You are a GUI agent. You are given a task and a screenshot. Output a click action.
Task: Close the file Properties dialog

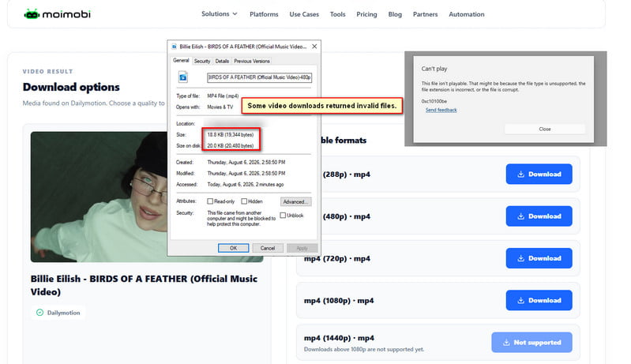click(314, 47)
